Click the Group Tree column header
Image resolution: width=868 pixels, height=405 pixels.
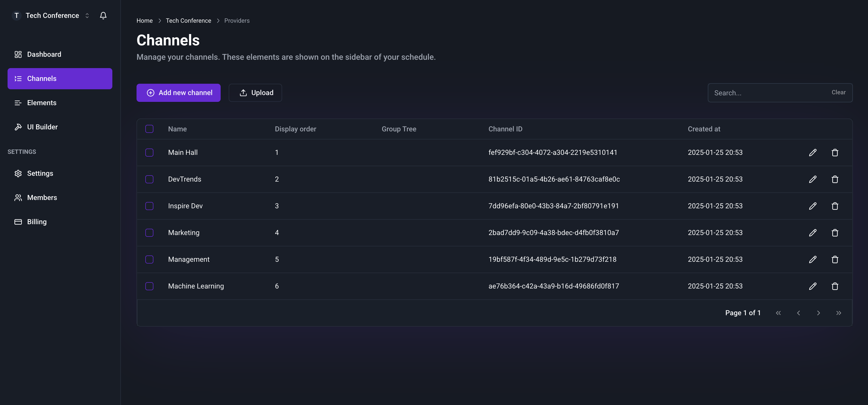point(399,129)
